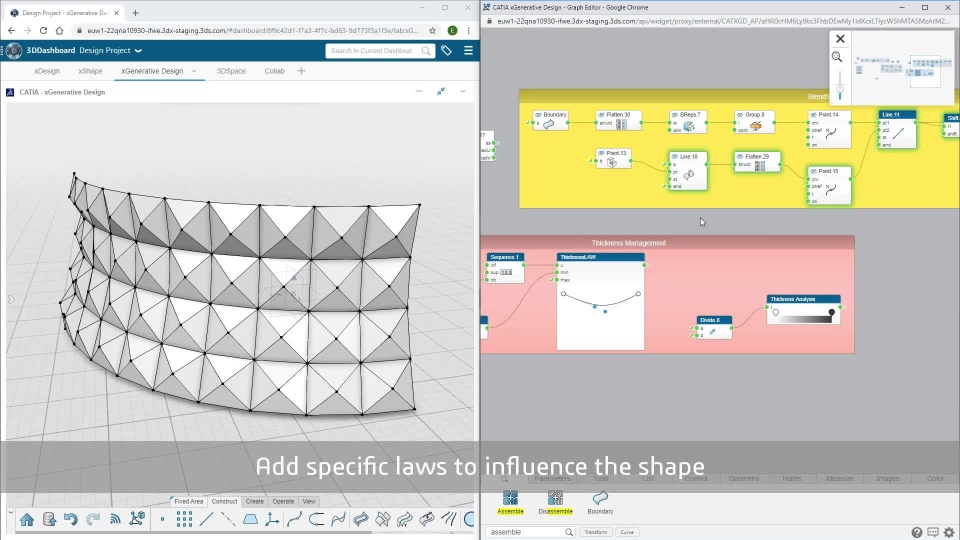Open the Design Project dashboard dropdown

138,51
